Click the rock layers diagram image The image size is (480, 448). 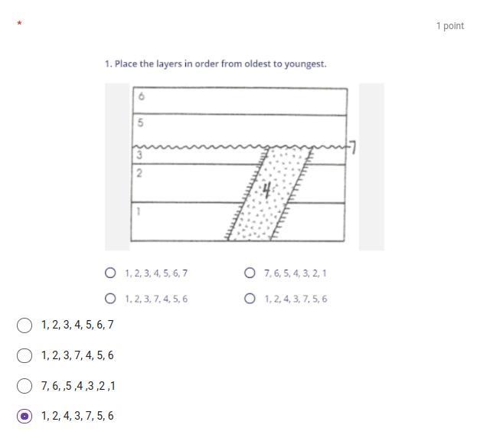coord(243,166)
